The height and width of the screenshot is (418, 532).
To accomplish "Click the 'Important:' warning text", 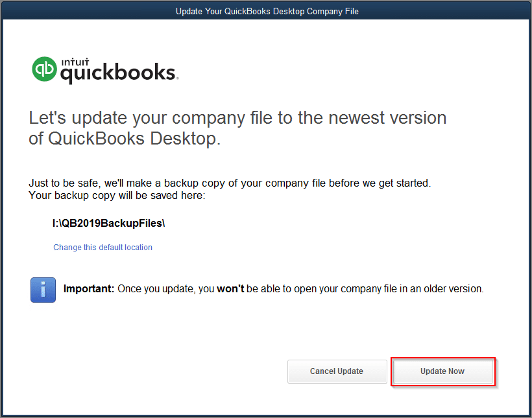I will tap(89, 289).
